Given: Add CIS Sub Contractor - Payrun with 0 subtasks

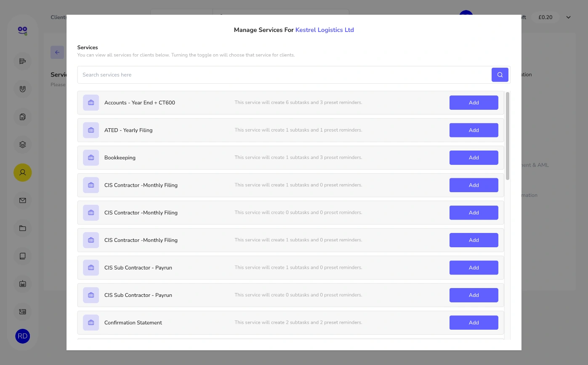Looking at the screenshot, I should [474, 295].
